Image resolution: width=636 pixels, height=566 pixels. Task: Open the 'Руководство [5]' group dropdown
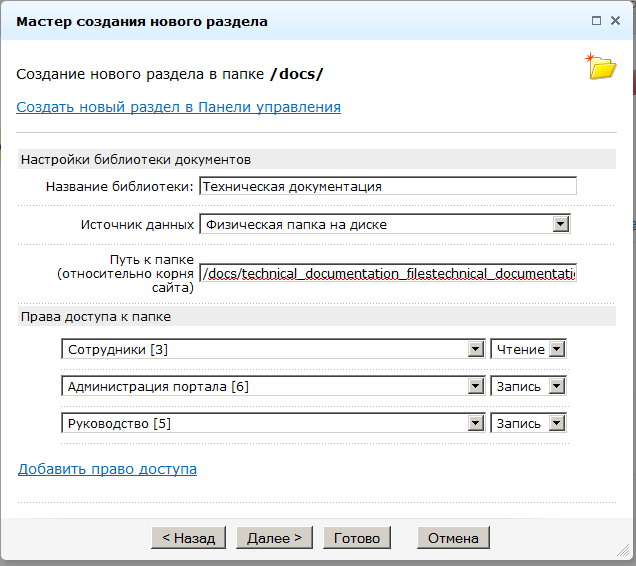pyautogui.click(x=273, y=423)
